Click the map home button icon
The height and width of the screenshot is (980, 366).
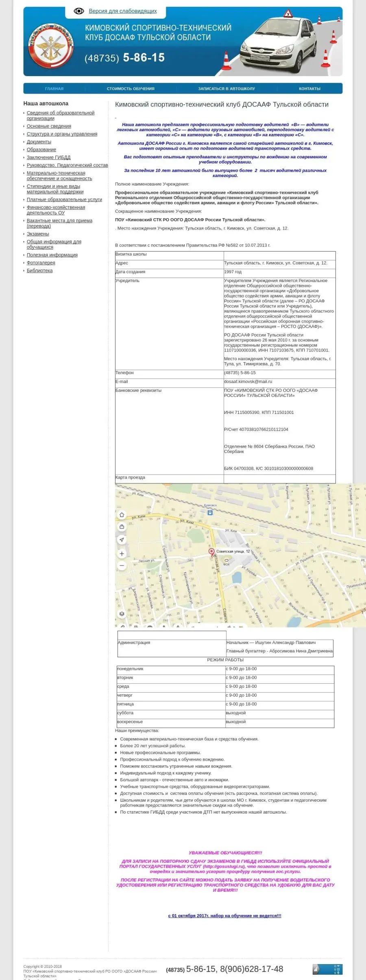[x=122, y=515]
